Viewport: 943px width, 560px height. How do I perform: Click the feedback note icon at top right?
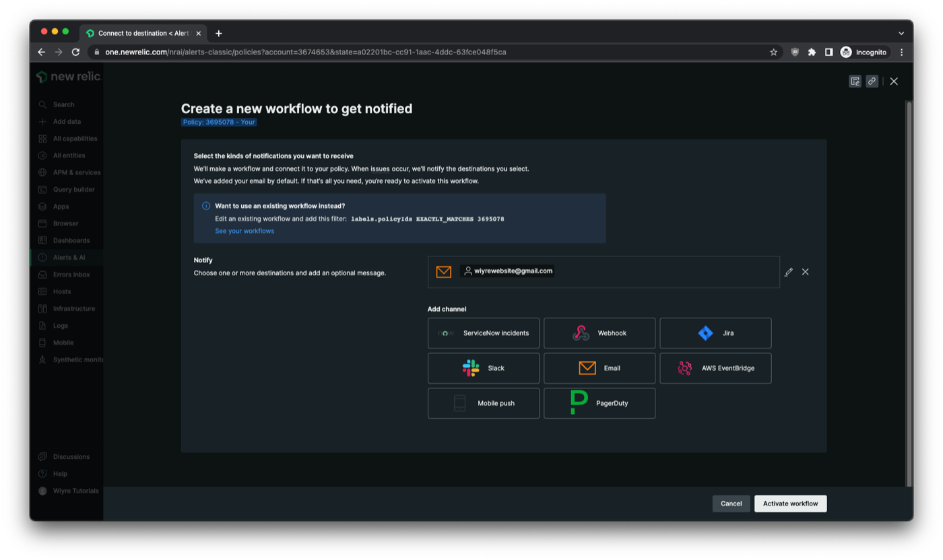[x=855, y=81]
